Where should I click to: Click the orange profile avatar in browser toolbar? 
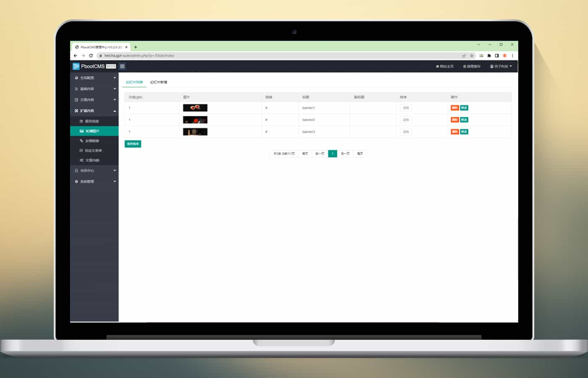pos(505,55)
